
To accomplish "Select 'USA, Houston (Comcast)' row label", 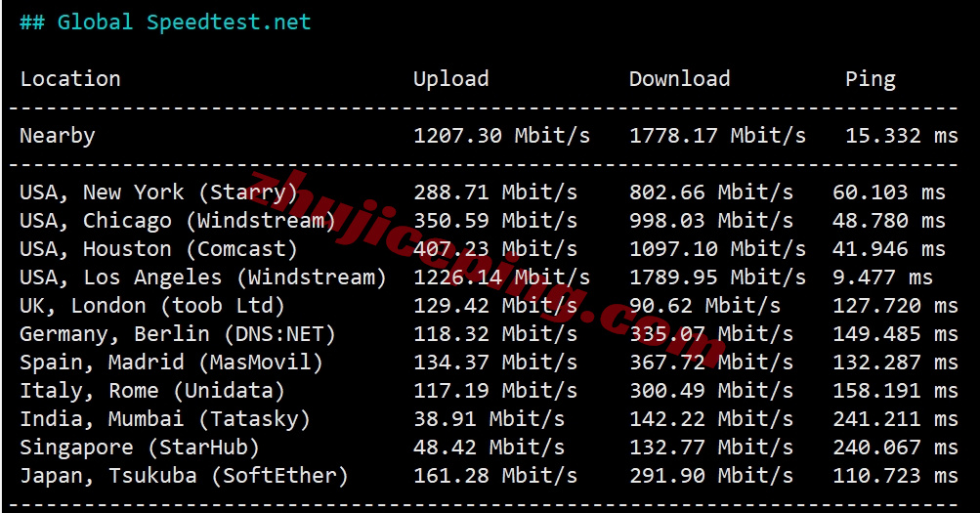I will coord(158,249).
